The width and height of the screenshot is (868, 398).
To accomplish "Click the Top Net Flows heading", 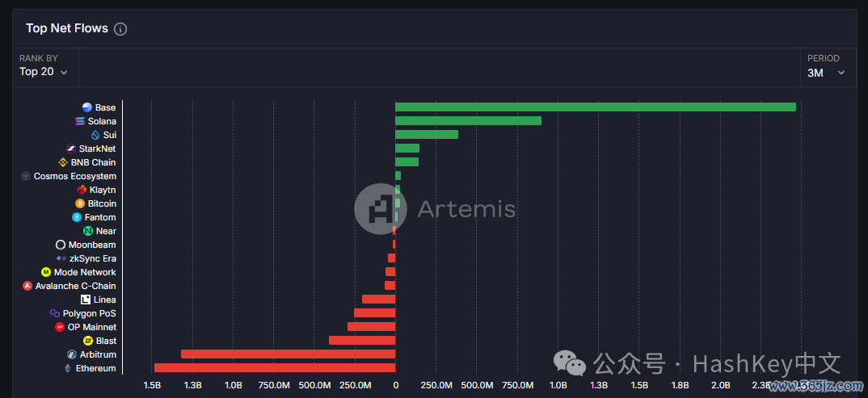I will click(x=67, y=28).
